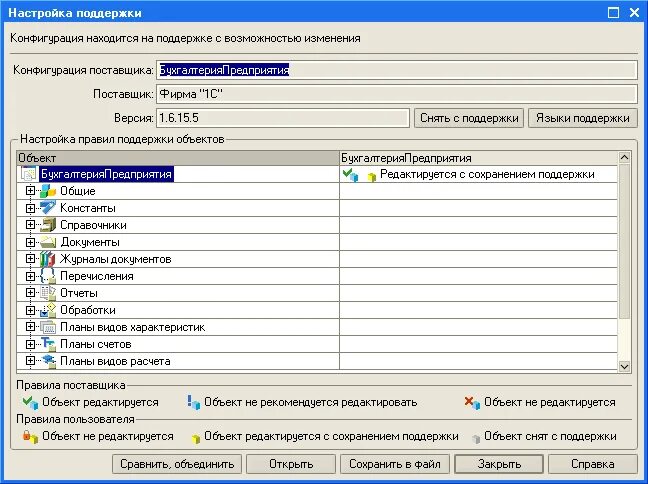648x484 pixels.
Task: Click the yellow cube user rule icon in root row
Action: pos(372,176)
